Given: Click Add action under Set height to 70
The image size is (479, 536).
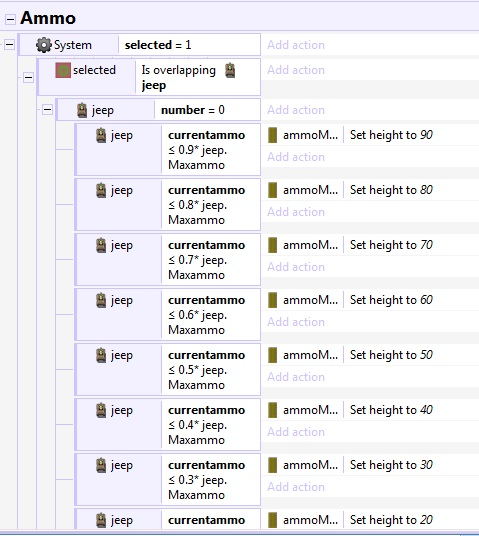Looking at the screenshot, I should pos(296,267).
